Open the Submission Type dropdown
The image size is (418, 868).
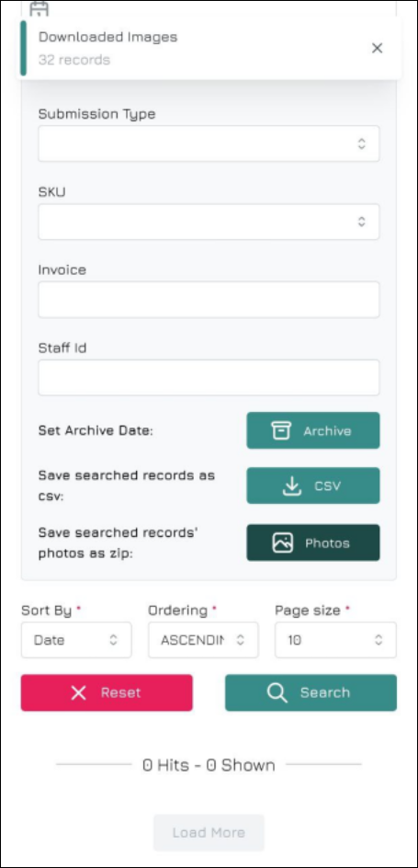[x=209, y=144]
